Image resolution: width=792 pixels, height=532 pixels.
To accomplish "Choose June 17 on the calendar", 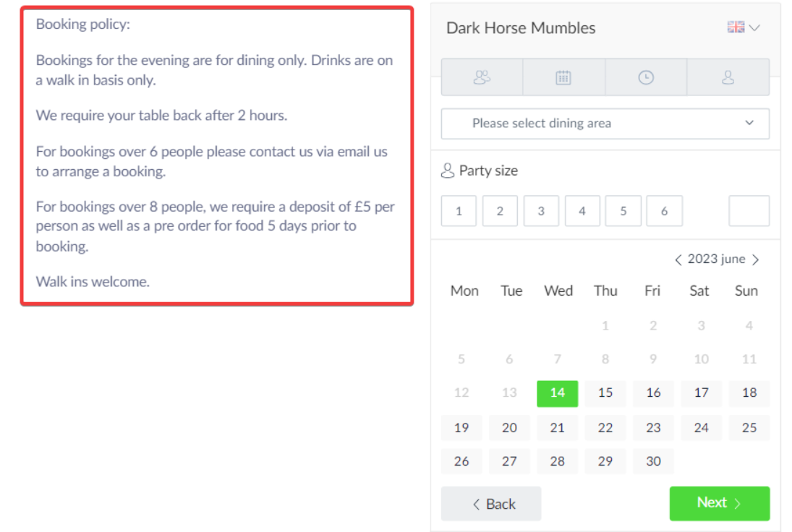I will click(701, 393).
